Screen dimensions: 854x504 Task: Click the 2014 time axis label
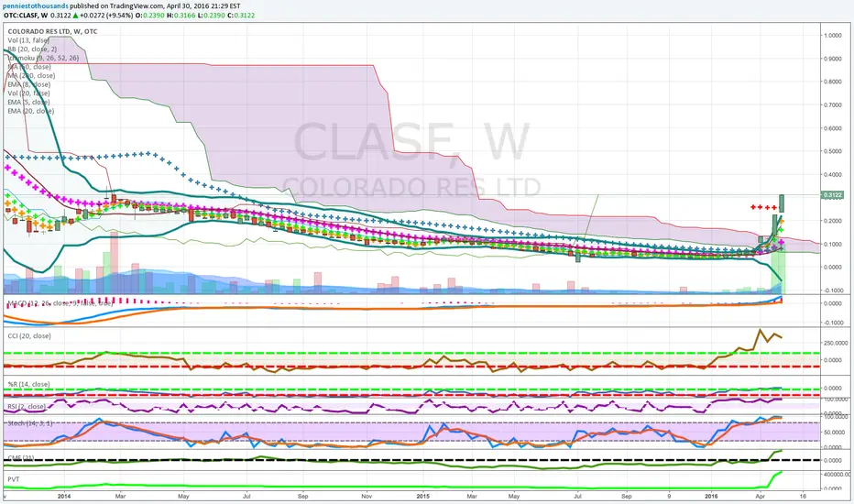64,497
